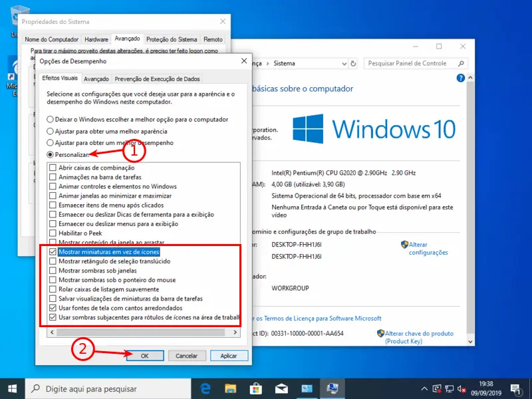This screenshot has height=399, width=532.
Task: Click the Cancelar button
Action: [186, 356]
